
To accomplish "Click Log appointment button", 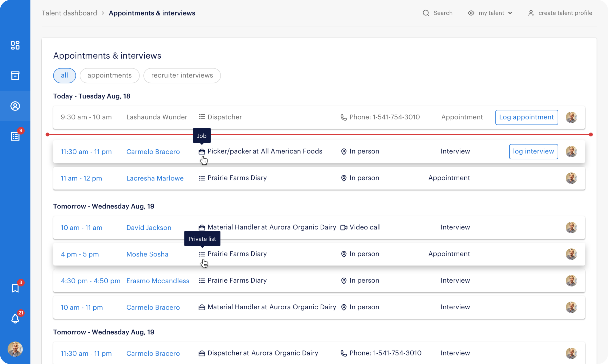I will [526, 117].
